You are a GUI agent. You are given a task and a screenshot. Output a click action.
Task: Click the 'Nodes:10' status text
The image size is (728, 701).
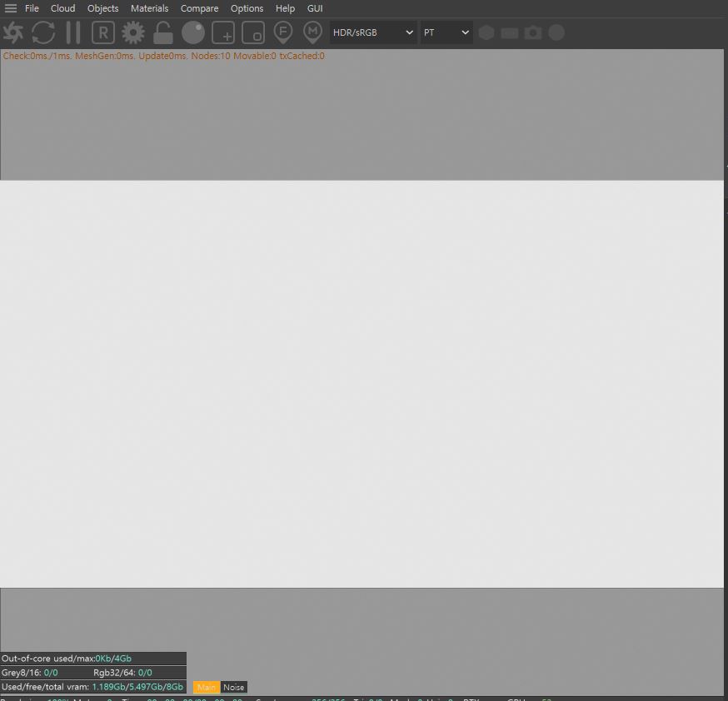click(x=211, y=56)
